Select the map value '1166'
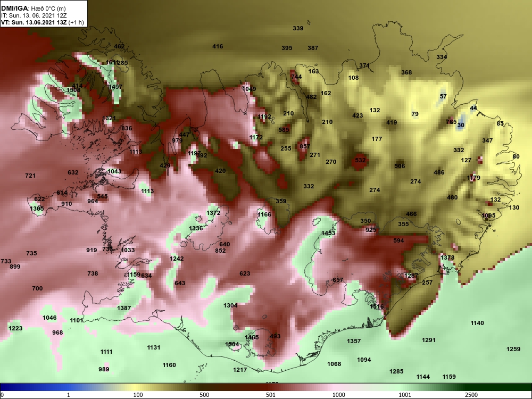The width and height of the screenshot is (532, 399). coord(264,214)
